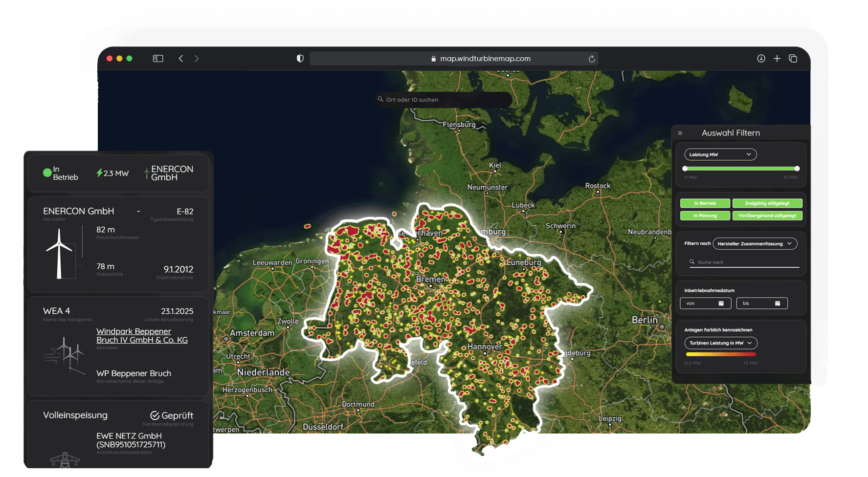Toggle the 'In Betrieb' status filter

point(705,203)
